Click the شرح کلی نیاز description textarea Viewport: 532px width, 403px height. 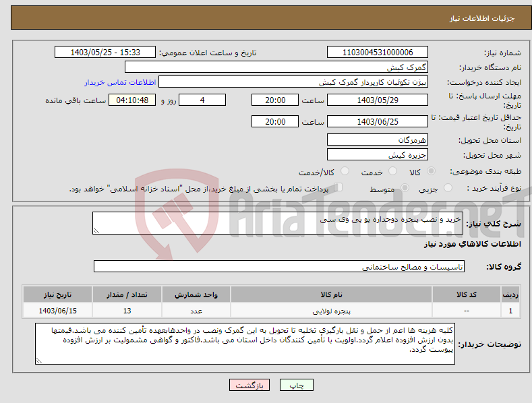(x=278, y=223)
